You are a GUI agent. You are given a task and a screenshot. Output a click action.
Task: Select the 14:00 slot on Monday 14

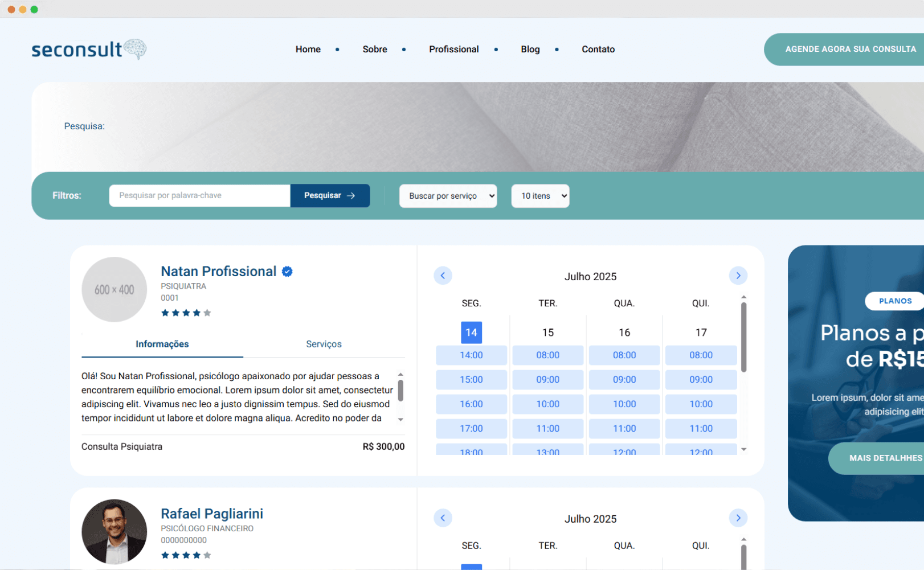point(471,355)
